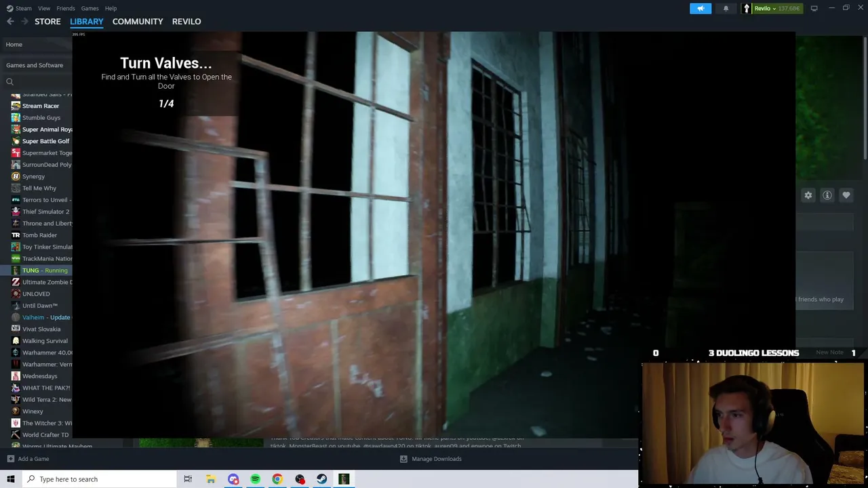Click the Add a Game link

coord(33,459)
